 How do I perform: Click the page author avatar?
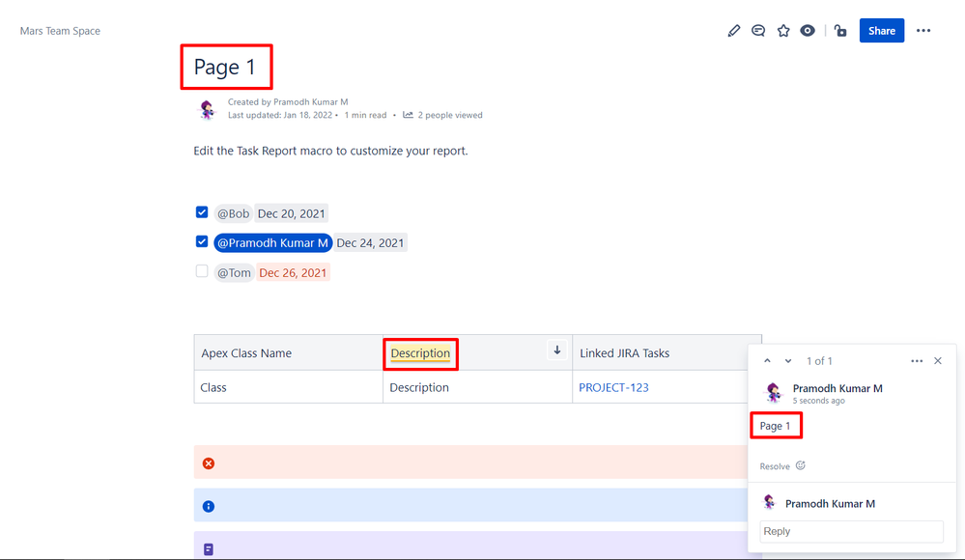click(x=207, y=109)
